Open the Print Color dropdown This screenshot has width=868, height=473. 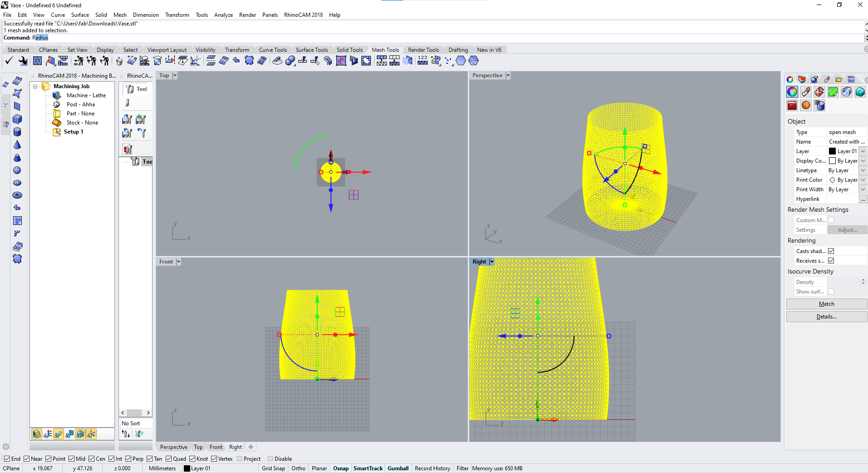pos(863,180)
